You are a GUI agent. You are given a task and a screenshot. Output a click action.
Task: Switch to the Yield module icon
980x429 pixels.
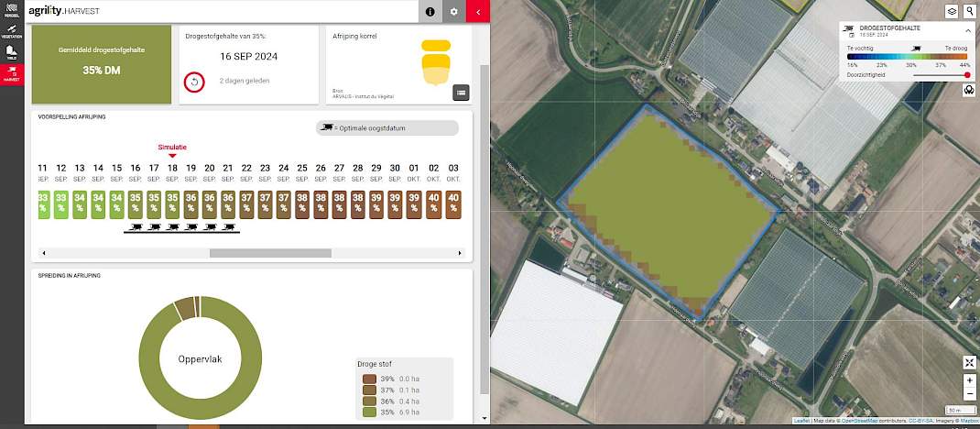pyautogui.click(x=12, y=53)
